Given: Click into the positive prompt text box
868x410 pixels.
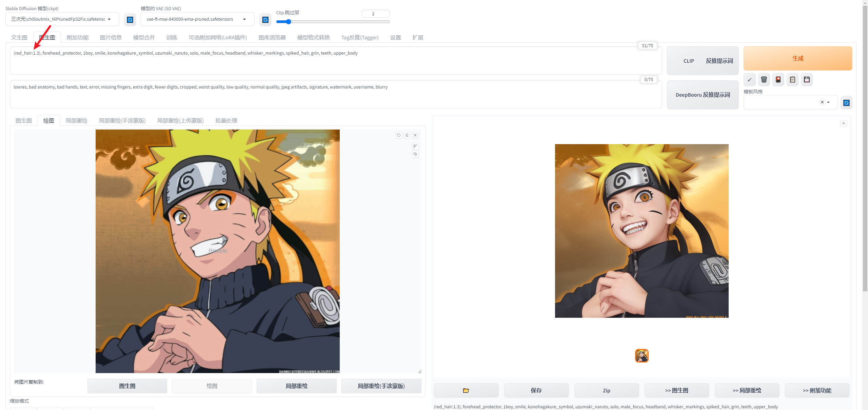Looking at the screenshot, I should pos(336,61).
